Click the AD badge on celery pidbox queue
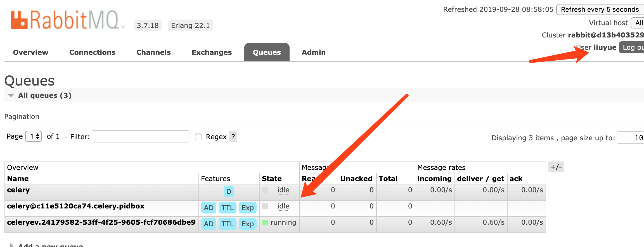Image resolution: width=644 pixels, height=247 pixels. pos(209,208)
